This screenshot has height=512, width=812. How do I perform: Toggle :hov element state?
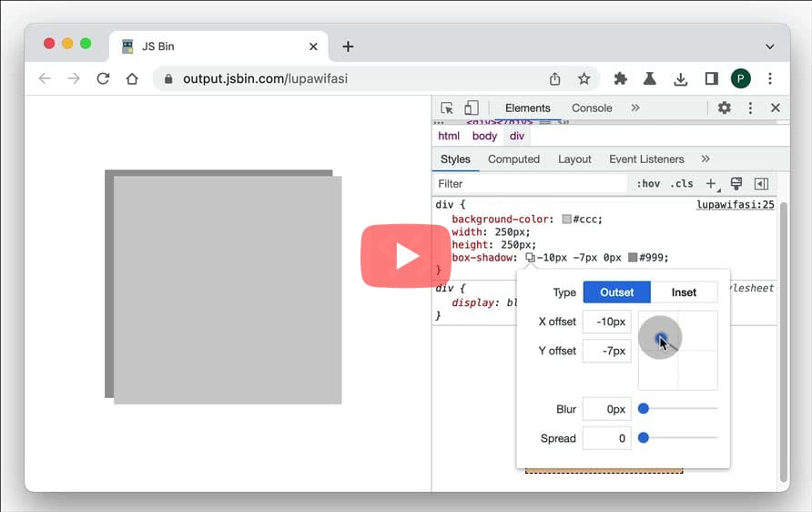[648, 184]
